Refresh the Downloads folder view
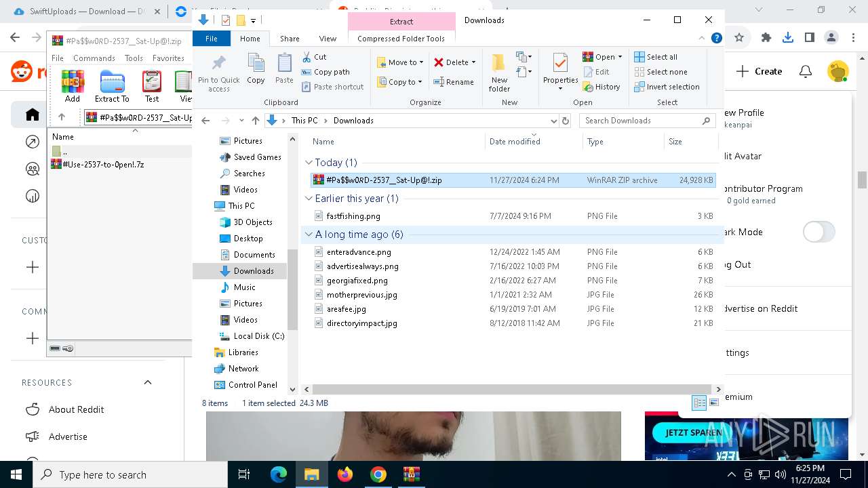The height and width of the screenshot is (488, 868). [566, 121]
